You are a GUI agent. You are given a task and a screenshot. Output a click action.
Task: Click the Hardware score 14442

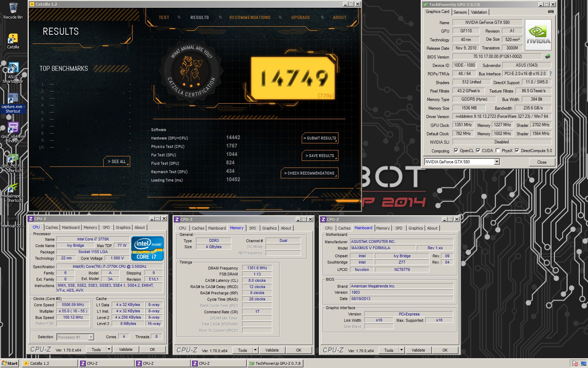click(233, 137)
